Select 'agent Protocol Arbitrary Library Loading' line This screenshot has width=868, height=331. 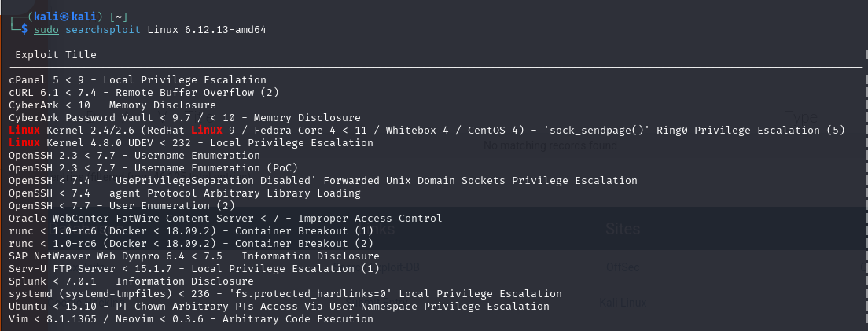point(184,193)
